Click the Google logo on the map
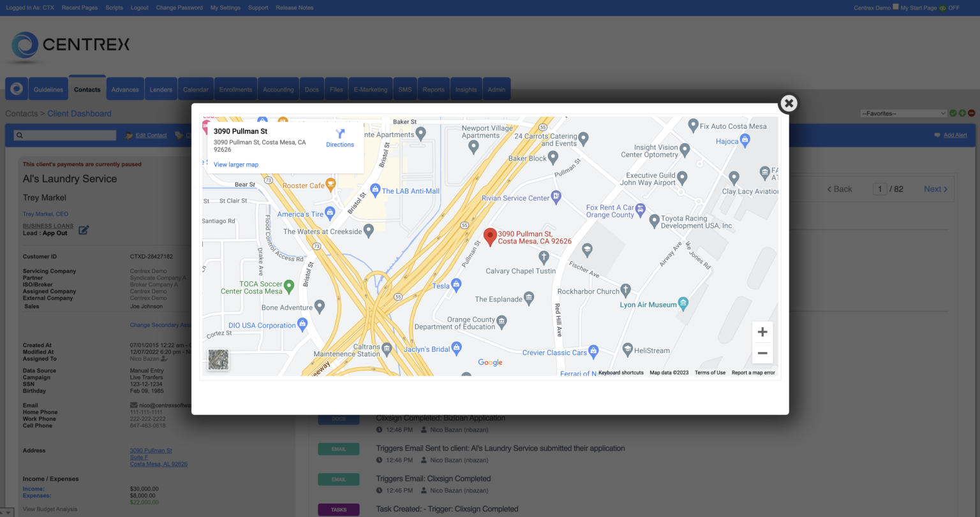This screenshot has width=980, height=517. click(489, 362)
